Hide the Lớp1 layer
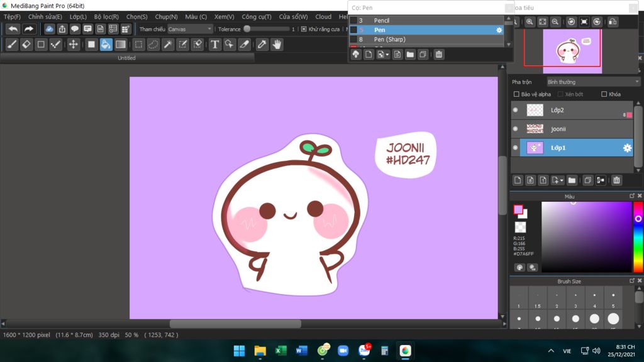Image resolution: width=644 pixels, height=362 pixels. (x=516, y=148)
